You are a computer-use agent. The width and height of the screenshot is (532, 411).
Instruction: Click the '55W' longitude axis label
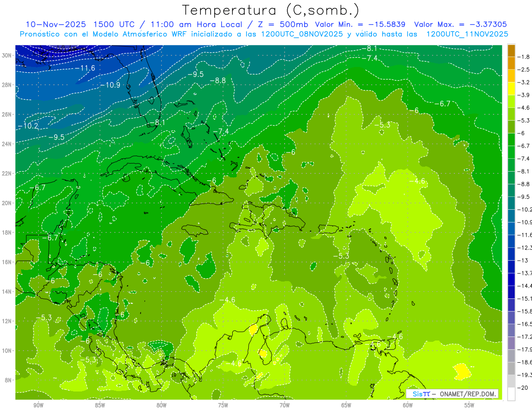pos(469,405)
